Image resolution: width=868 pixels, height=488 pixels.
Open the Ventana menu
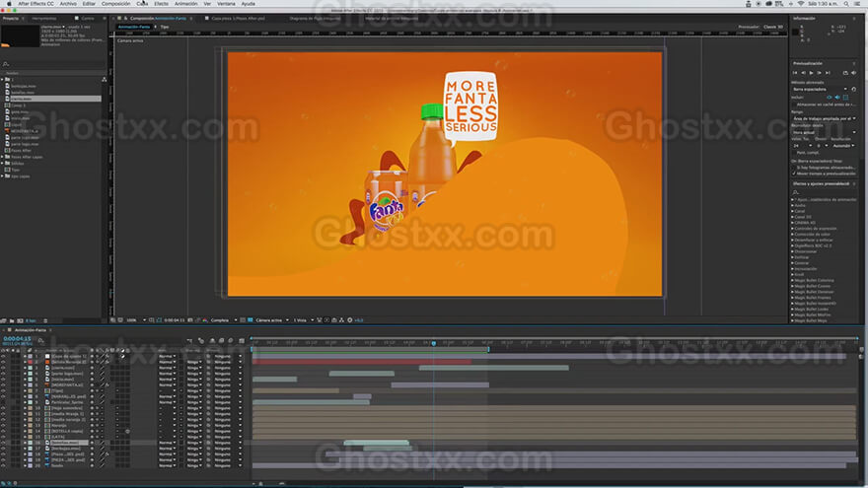[x=226, y=3]
